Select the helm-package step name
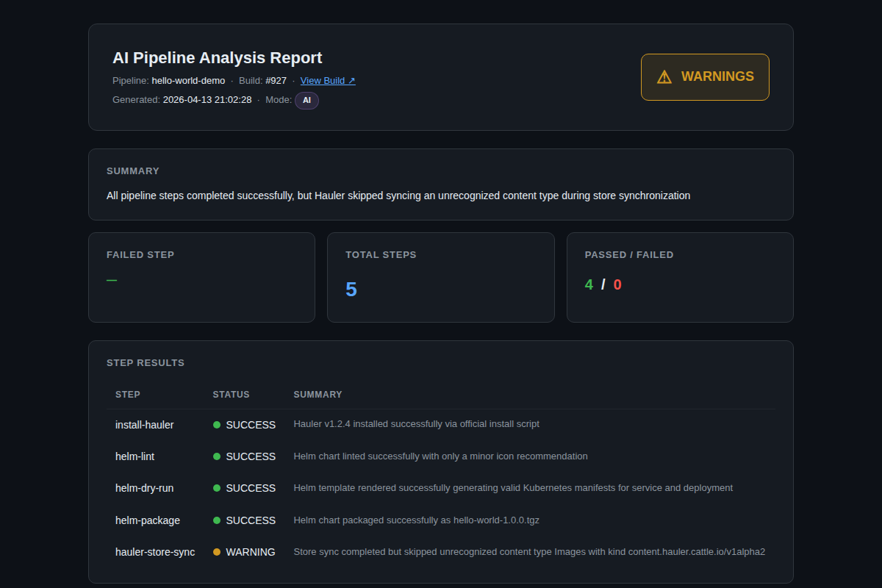Viewport: 882px width, 588px height. pyautogui.click(x=148, y=520)
